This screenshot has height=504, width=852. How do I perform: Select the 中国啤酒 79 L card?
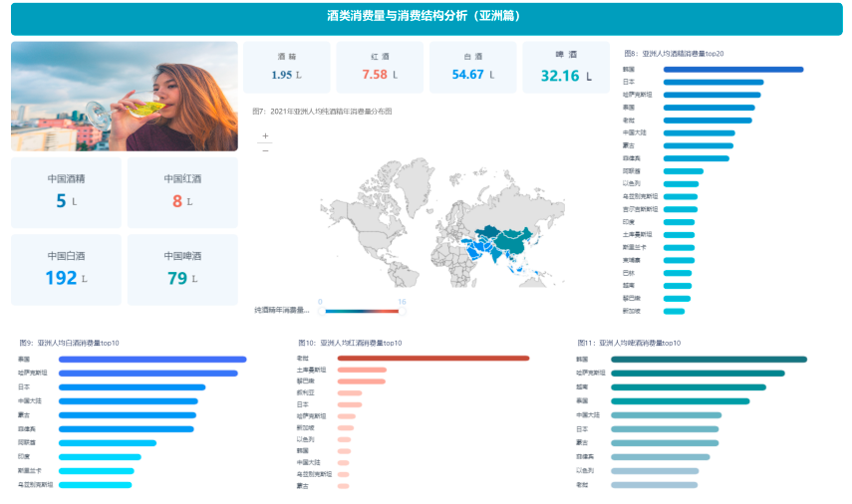[x=182, y=270]
